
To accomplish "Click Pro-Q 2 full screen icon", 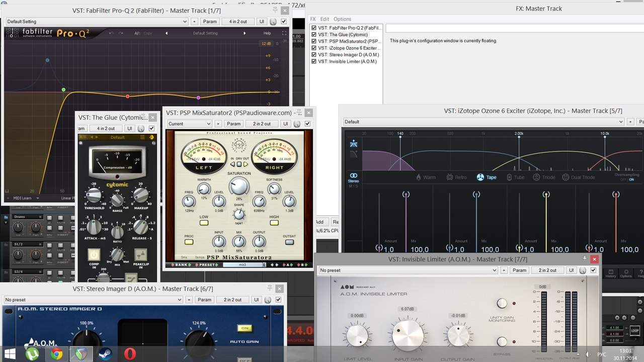I will 284,33.
